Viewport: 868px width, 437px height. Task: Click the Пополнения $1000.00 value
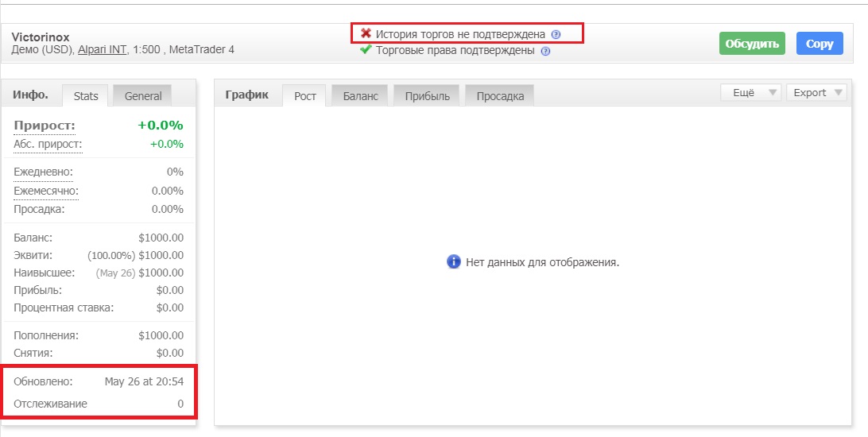[x=161, y=336]
